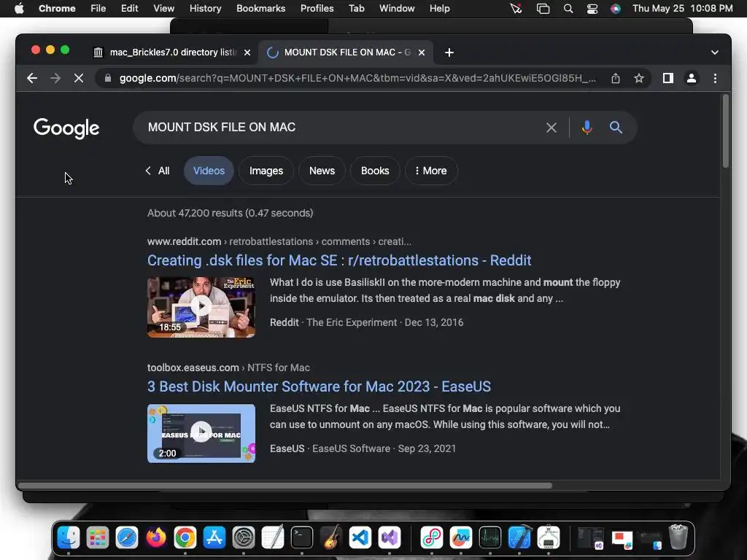This screenshot has height=560, width=747.
Task: Expand the tab search chevron
Action: [x=715, y=52]
